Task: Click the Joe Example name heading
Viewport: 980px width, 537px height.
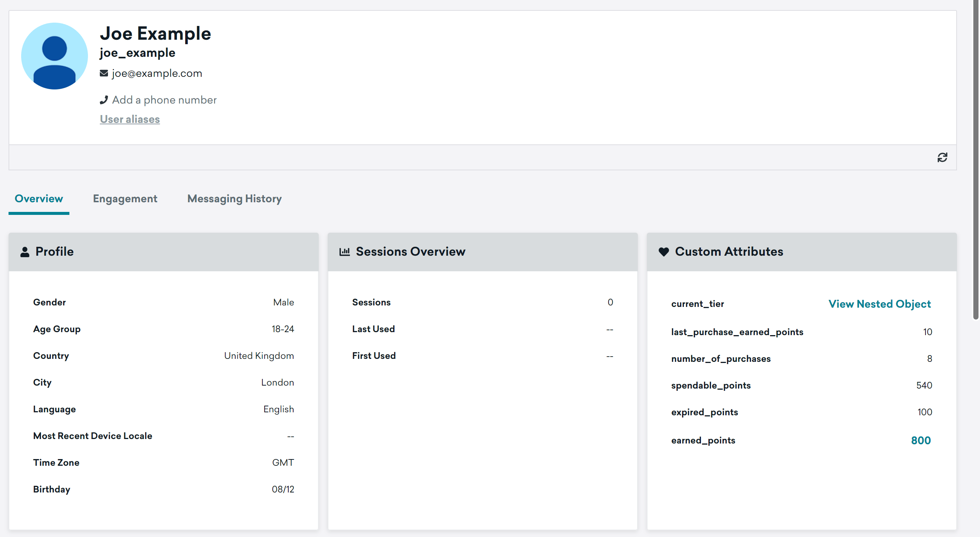Action: click(155, 33)
